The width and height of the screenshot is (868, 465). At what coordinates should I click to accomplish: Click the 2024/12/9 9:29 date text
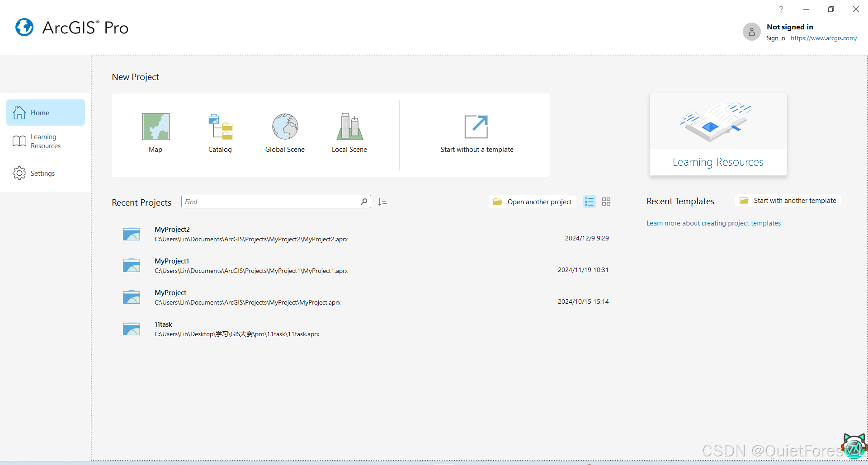click(x=587, y=238)
